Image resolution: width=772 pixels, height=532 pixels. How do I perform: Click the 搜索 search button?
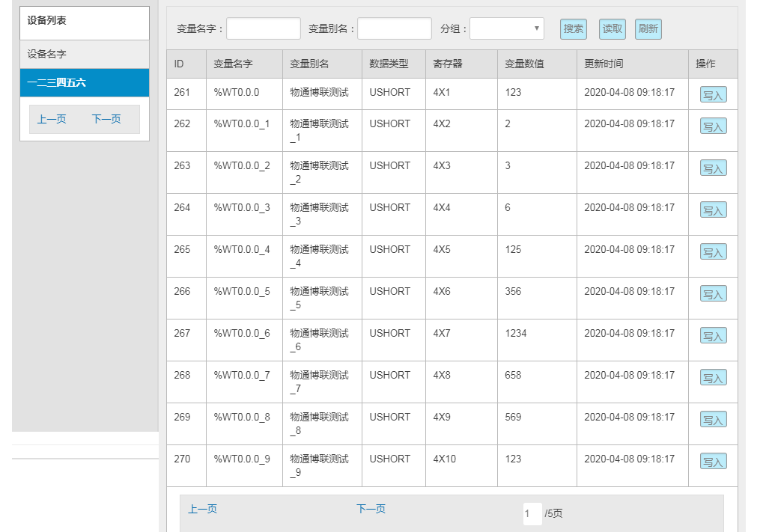(x=573, y=29)
